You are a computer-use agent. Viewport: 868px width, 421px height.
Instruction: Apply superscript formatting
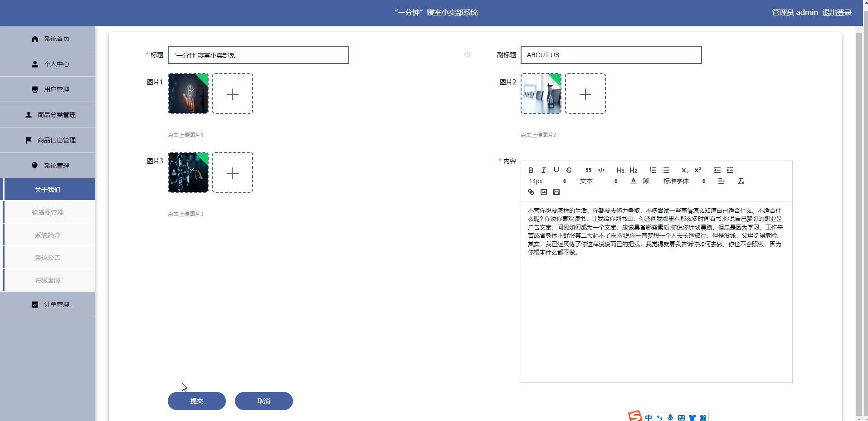tap(698, 170)
